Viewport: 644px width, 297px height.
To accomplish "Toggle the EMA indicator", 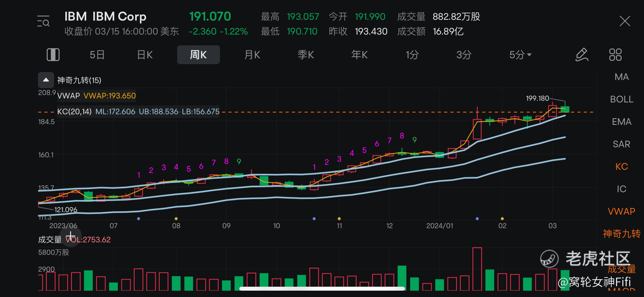I will pos(622,122).
